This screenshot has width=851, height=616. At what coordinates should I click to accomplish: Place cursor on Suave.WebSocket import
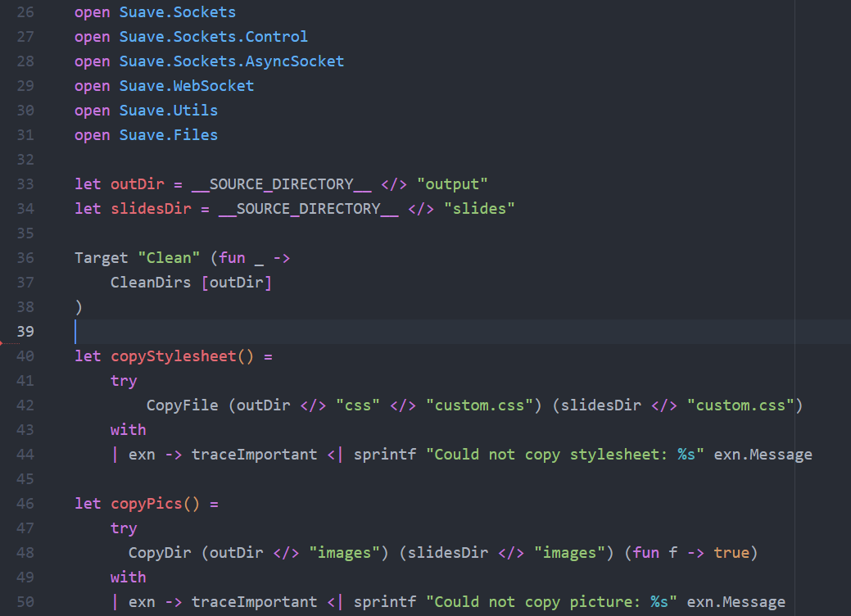point(186,86)
